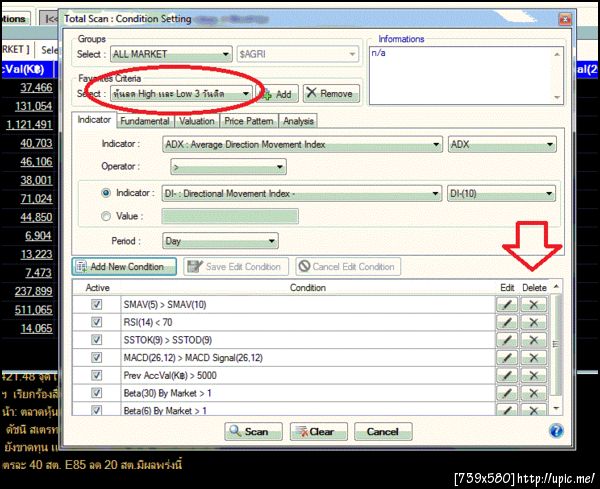The height and width of the screenshot is (489, 600).
Task: Click the condition list scroll up arrow
Action: 556,286
